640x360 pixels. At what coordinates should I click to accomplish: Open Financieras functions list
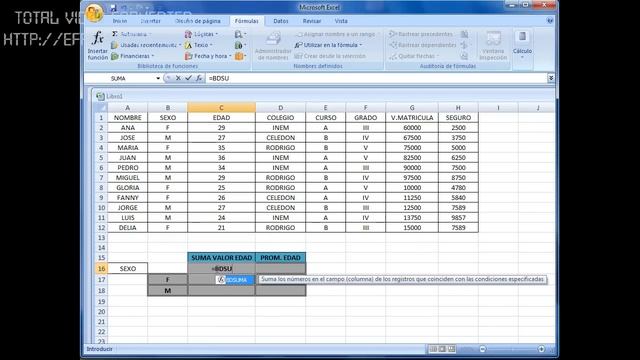[133, 56]
